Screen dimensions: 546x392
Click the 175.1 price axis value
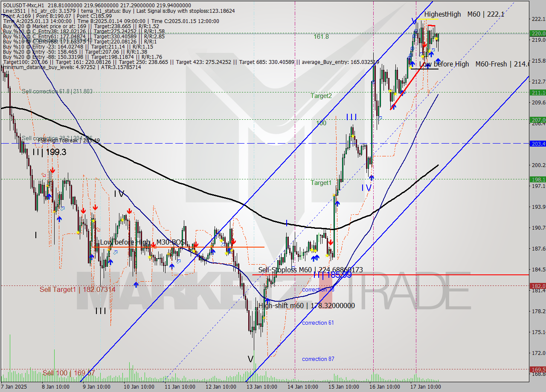click(x=538, y=332)
